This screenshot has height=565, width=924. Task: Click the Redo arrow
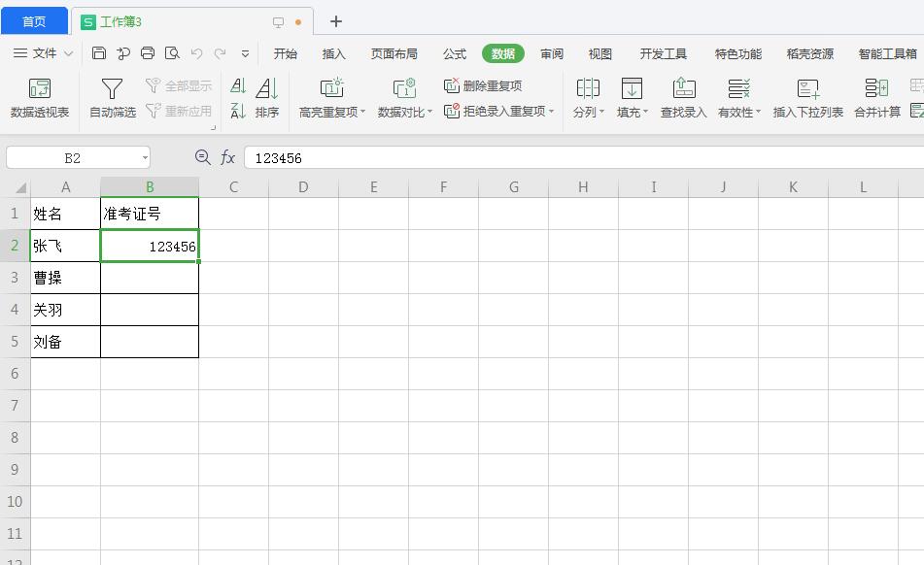(220, 53)
